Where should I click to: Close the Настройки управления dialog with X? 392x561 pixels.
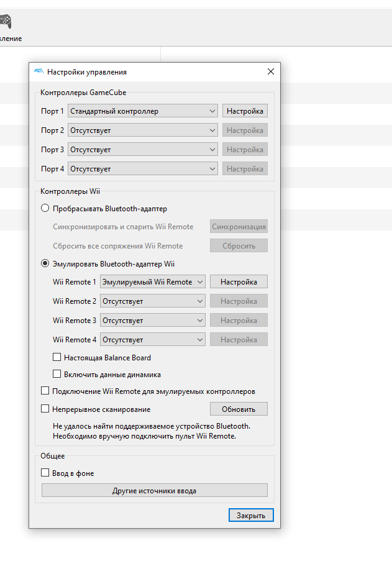point(271,71)
